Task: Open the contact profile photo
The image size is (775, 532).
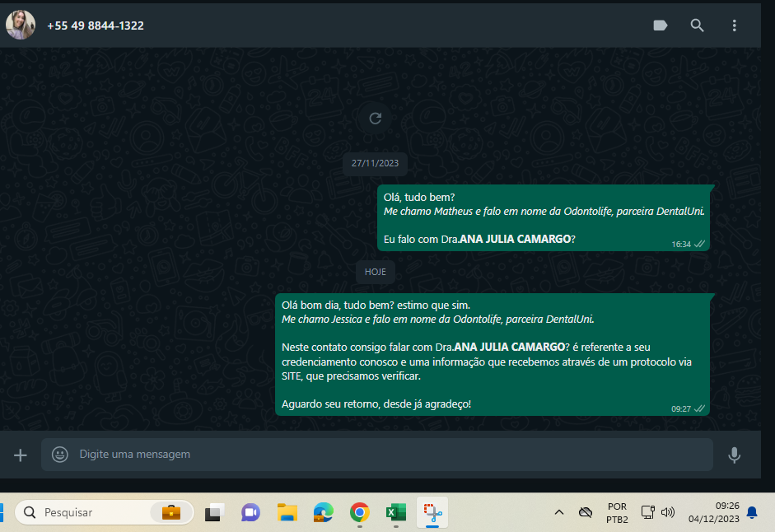Action: (x=21, y=25)
